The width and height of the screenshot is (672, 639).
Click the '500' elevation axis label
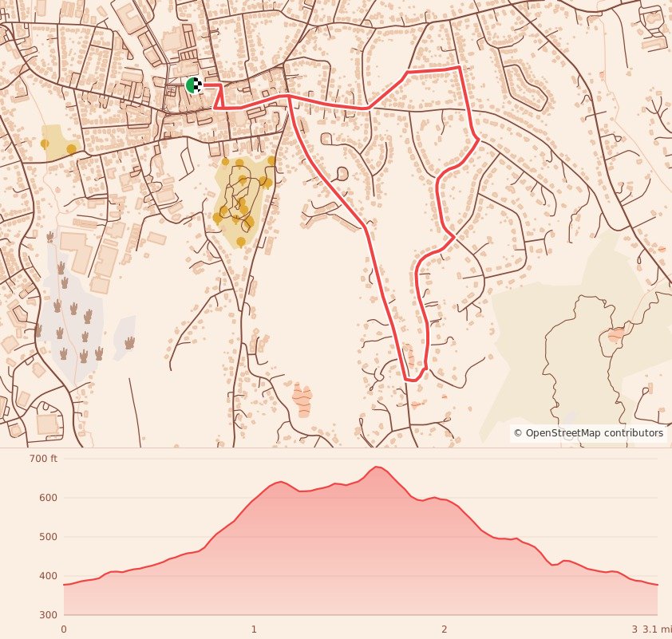coord(48,537)
